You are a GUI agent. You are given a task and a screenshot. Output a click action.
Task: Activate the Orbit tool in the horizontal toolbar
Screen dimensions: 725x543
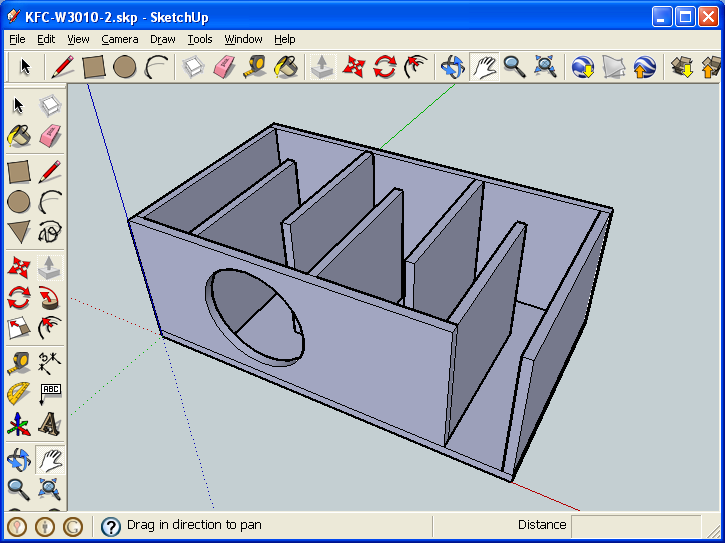(453, 67)
